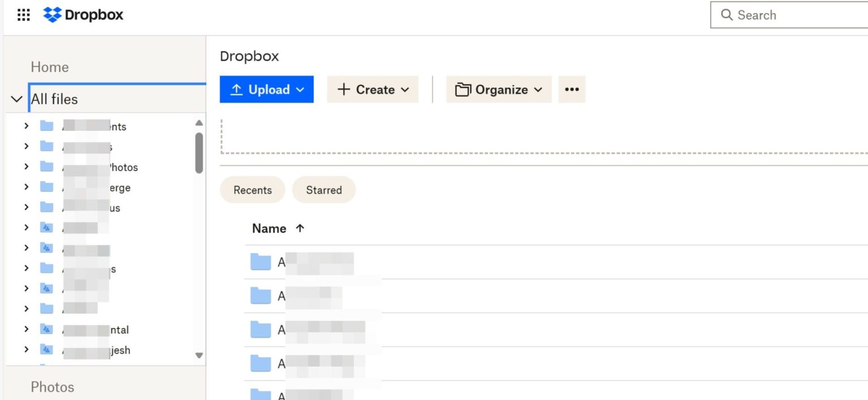
Task: Click the folder tree scrollbar thumb
Action: tap(199, 153)
